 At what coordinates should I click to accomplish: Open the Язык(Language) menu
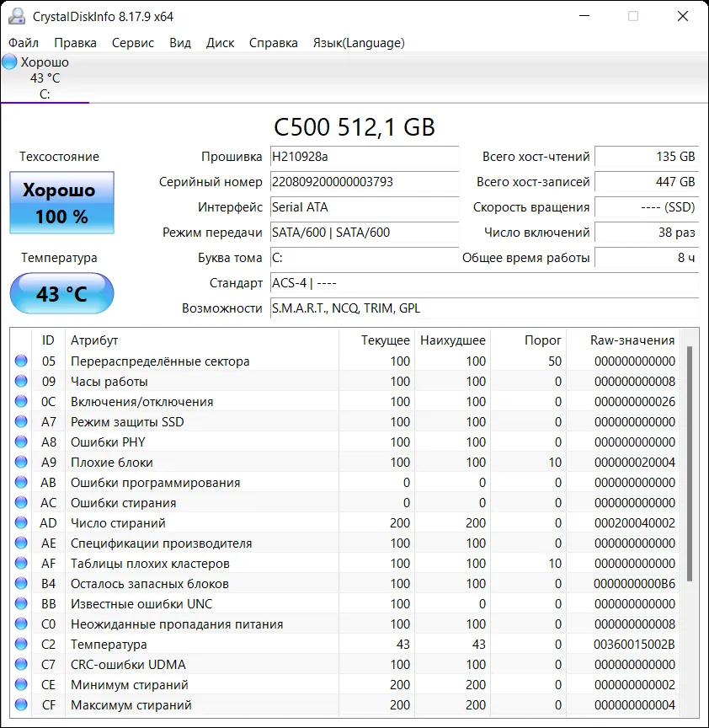(358, 43)
